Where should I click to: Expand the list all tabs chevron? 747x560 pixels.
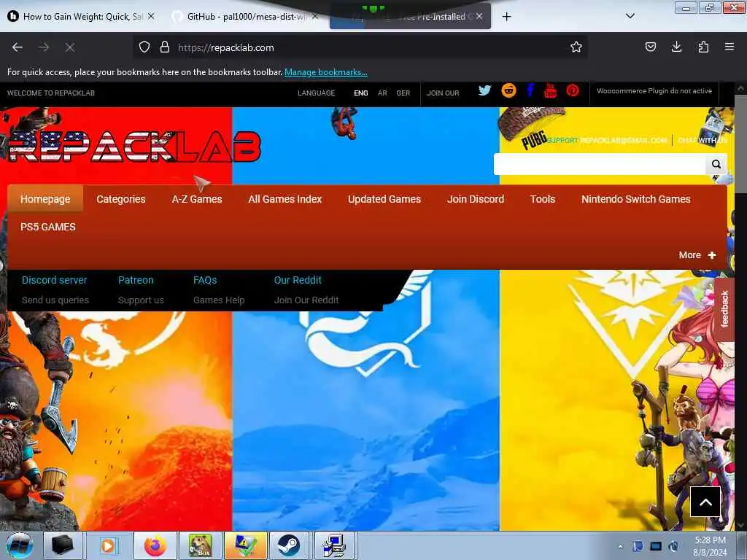(630, 16)
